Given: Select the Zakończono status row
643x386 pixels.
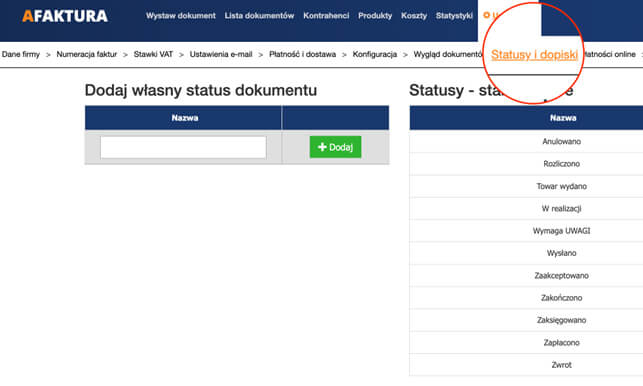Looking at the screenshot, I should pos(526,298).
